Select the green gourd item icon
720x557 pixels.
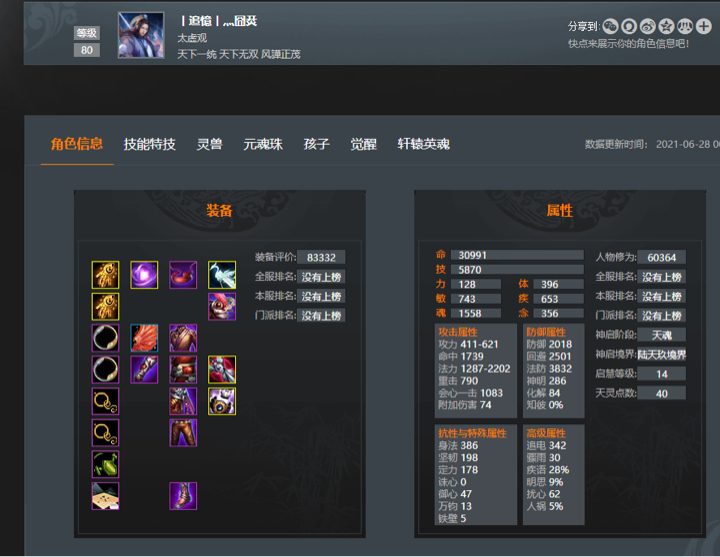click(x=105, y=464)
